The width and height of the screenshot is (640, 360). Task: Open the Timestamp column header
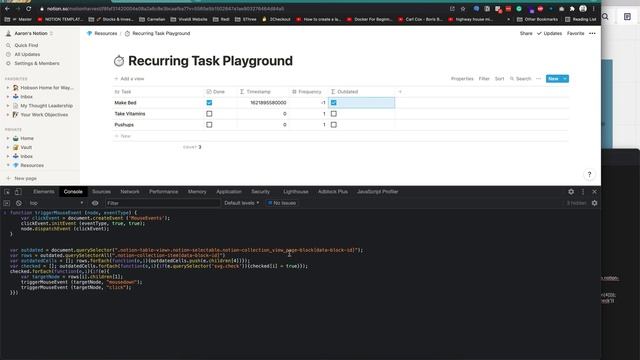tap(262, 92)
